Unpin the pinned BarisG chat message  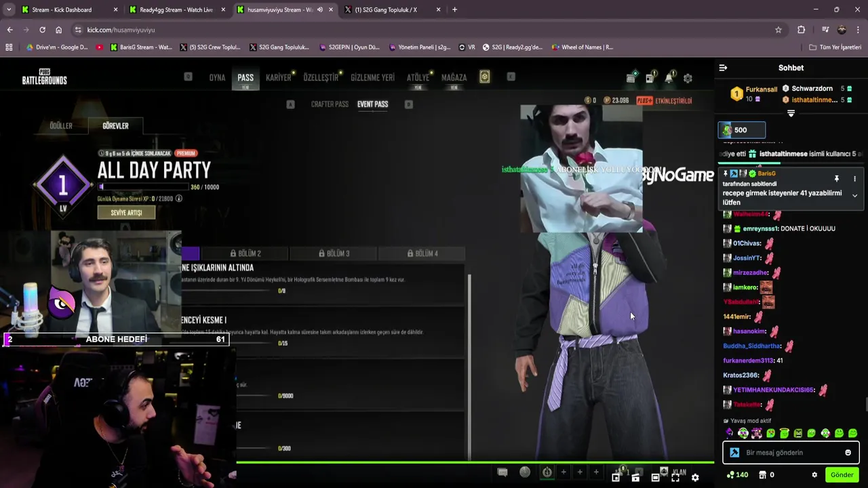[x=836, y=178]
